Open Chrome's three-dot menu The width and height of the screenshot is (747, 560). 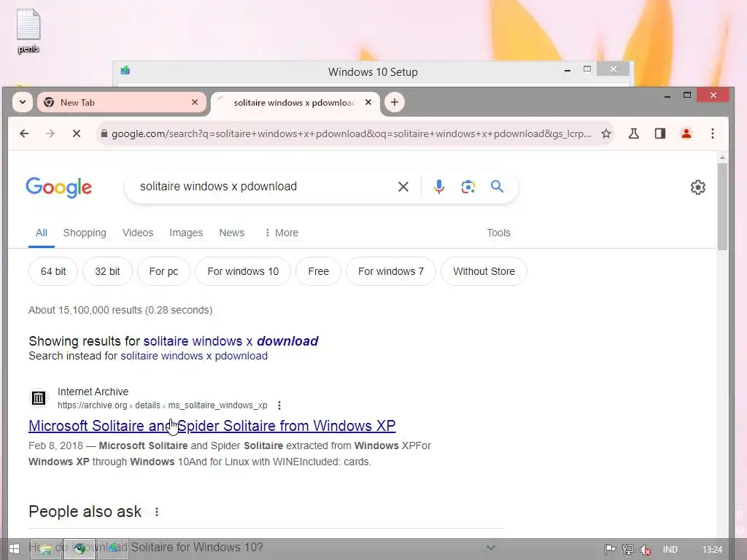coord(712,134)
